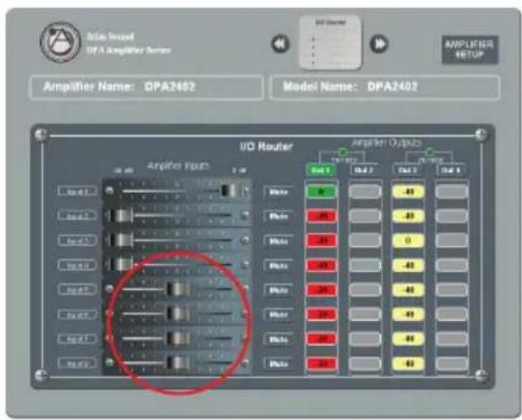Screen dimensions: 522x420
Task: Mute Input 8
Action: (x=278, y=364)
